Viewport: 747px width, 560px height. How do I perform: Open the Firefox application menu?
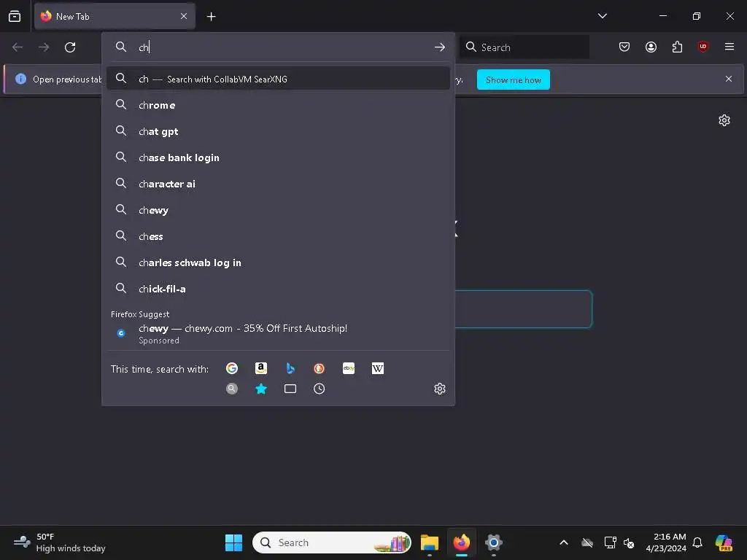tap(729, 47)
